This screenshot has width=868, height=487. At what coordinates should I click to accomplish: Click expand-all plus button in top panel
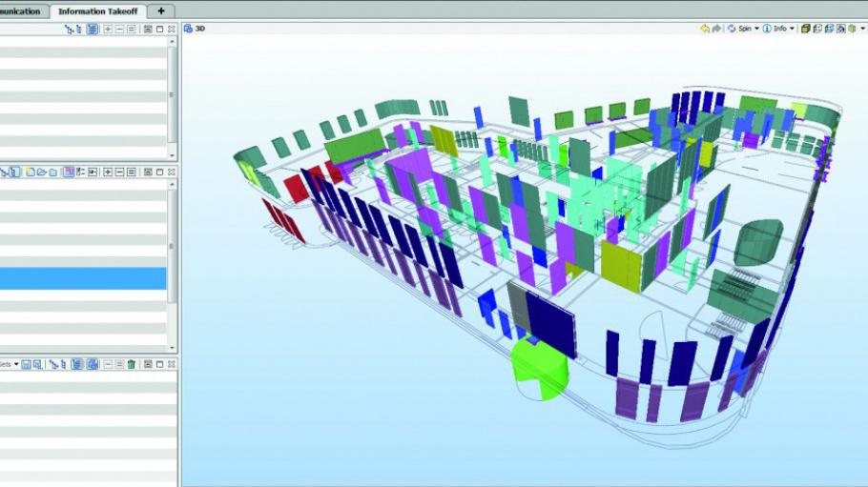pyautogui.click(x=108, y=30)
